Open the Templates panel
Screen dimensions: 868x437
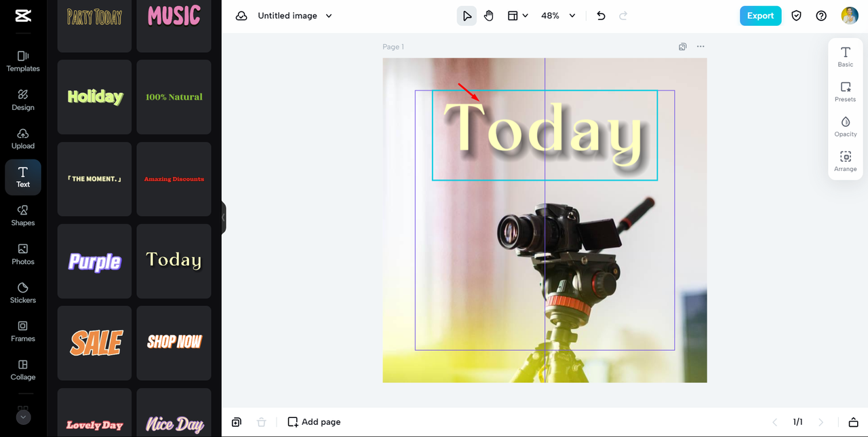(23, 60)
